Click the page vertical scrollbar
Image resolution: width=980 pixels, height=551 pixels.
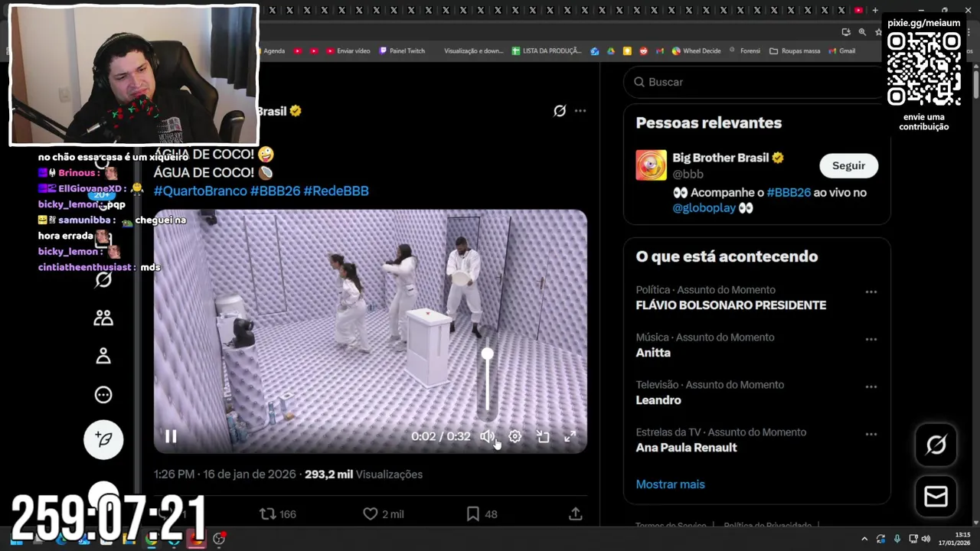pyautogui.click(x=975, y=84)
